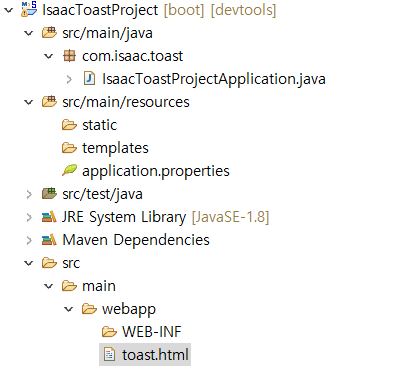Select the src/test/java label
Screen dimensions: 396x369
(102, 194)
